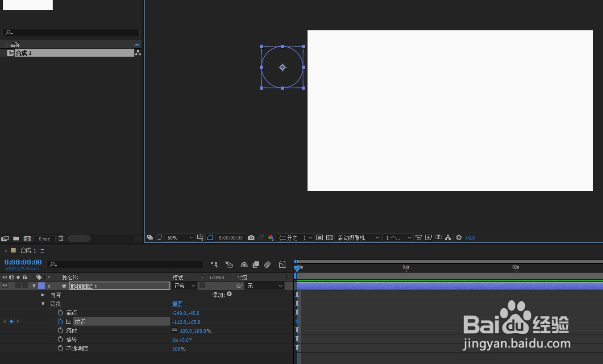Enable the 不透明度 stopwatch

coord(60,348)
